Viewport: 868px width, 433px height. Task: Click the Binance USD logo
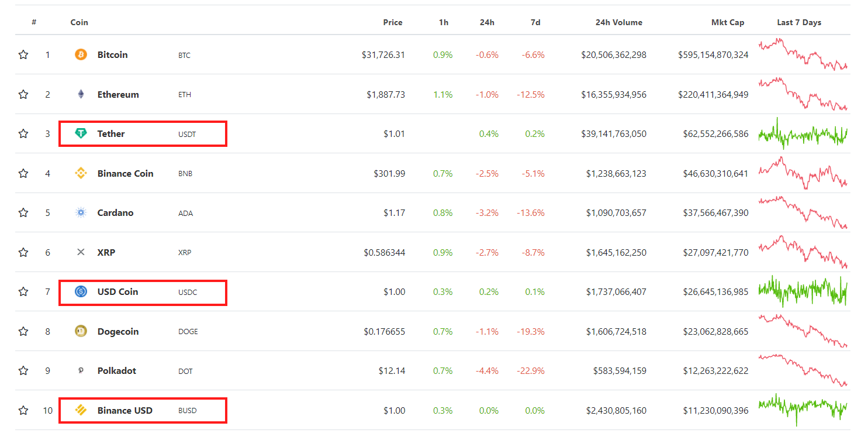pos(81,410)
